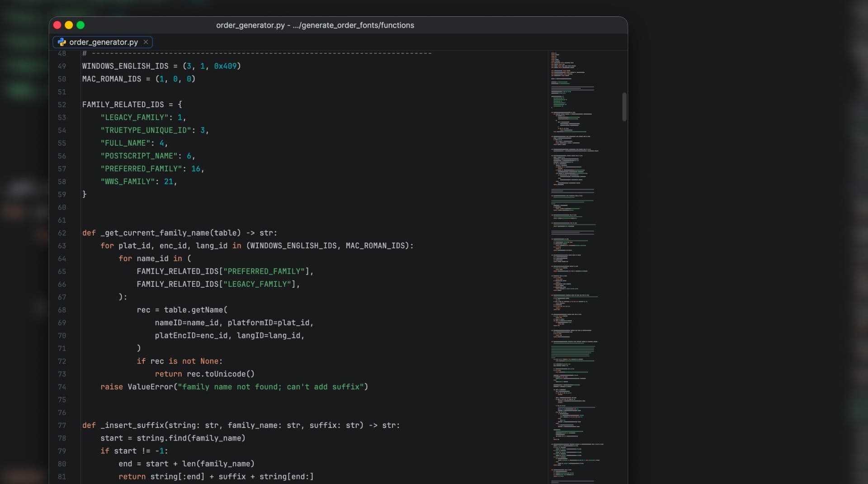
Task: Click "platEncID=enc_id" on line 70
Action: point(191,336)
